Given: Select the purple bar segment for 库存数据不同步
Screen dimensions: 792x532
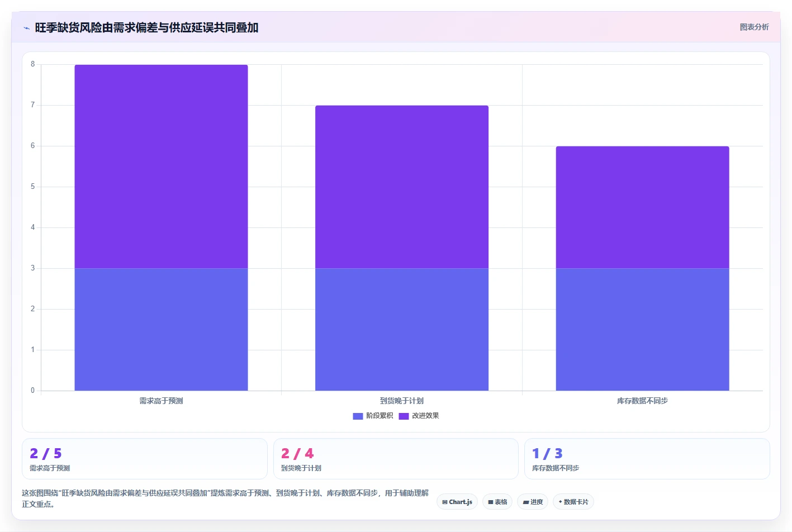Looking at the screenshot, I should point(642,207).
